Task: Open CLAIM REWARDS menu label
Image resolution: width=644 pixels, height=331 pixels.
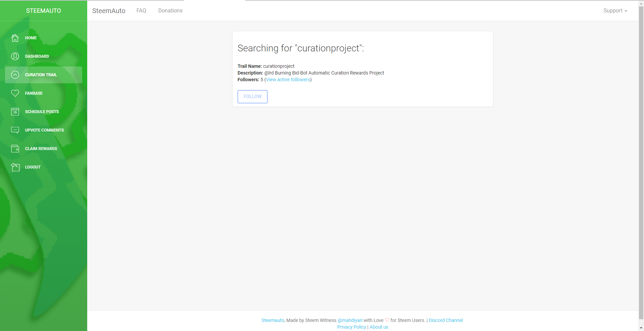Action: tap(41, 149)
